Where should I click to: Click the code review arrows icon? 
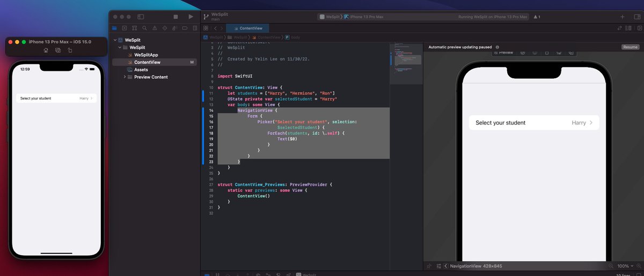621,28
